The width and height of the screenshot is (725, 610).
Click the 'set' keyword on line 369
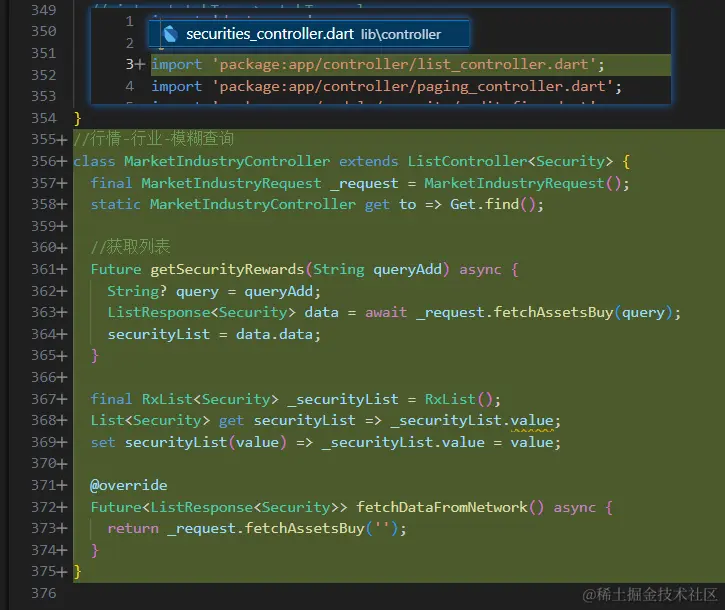[x=103, y=442]
